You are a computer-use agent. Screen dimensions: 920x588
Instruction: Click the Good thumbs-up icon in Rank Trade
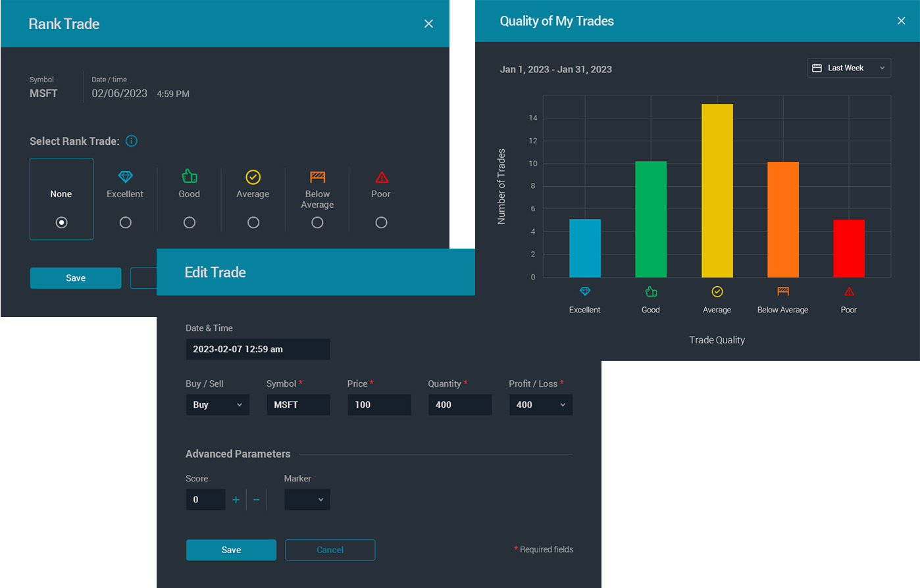[190, 176]
